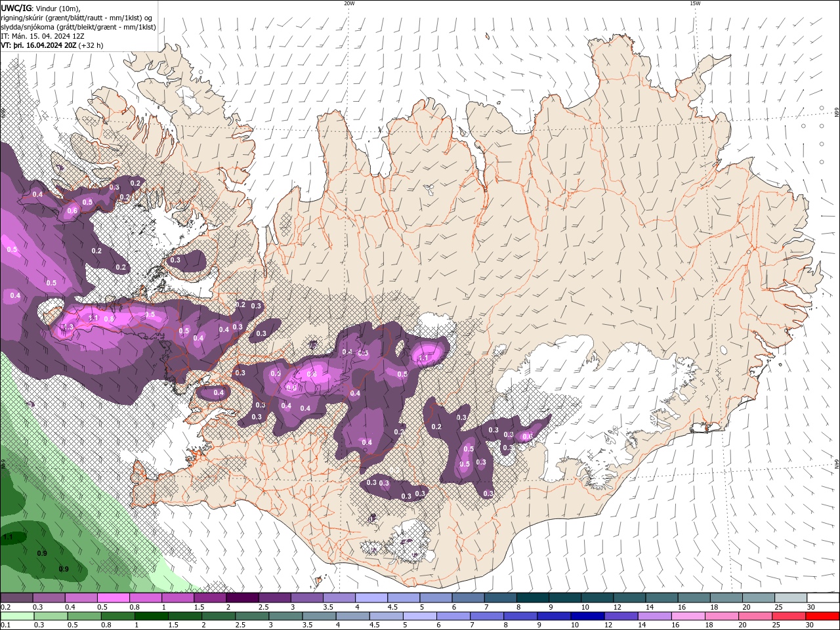Pick the darkest purple 2 snowfall legend swatch
Viewport: 840px width, 630px height.
242,598
